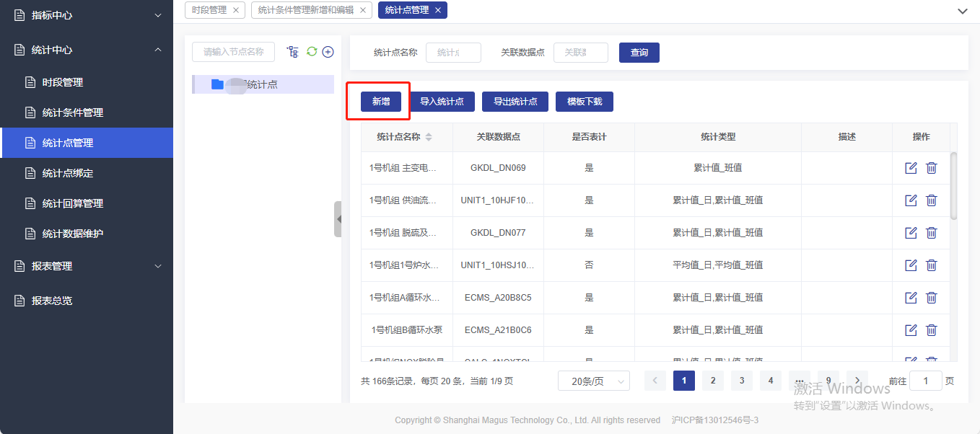This screenshot has width=980, height=434.
Task: Collapse the 统计中心 sidebar menu
Action: point(87,50)
